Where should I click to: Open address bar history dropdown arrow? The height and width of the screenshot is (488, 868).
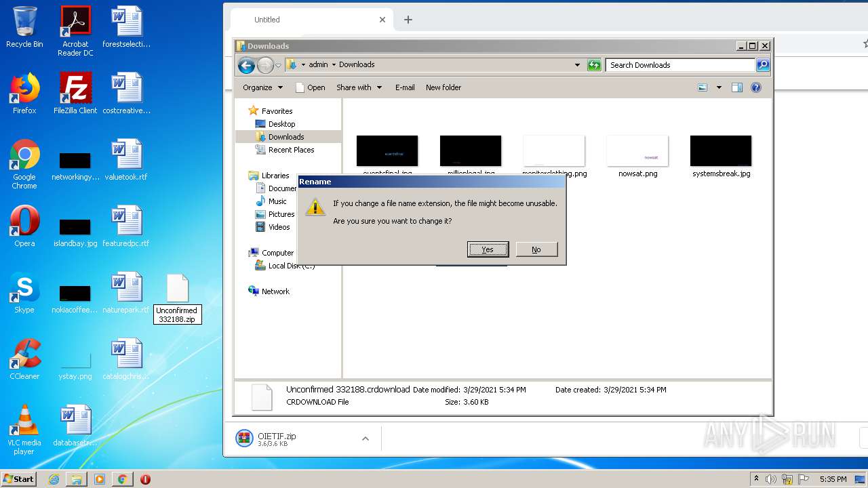coord(577,65)
